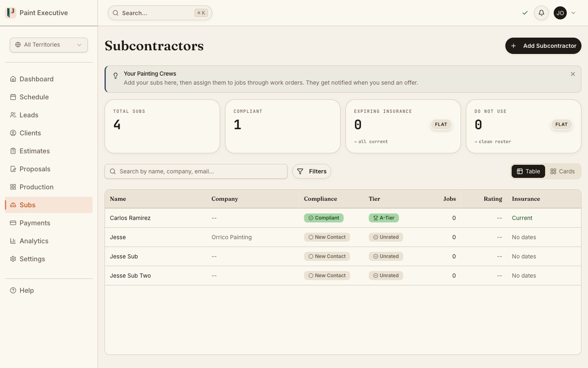This screenshot has width=588, height=368.
Task: Click the green checkmark status icon
Action: coord(525,13)
